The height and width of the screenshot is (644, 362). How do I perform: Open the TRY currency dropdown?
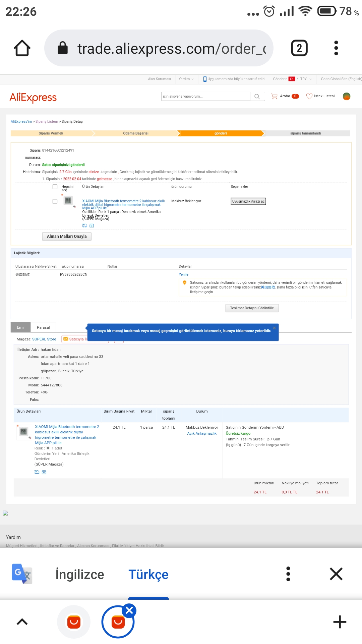point(306,79)
